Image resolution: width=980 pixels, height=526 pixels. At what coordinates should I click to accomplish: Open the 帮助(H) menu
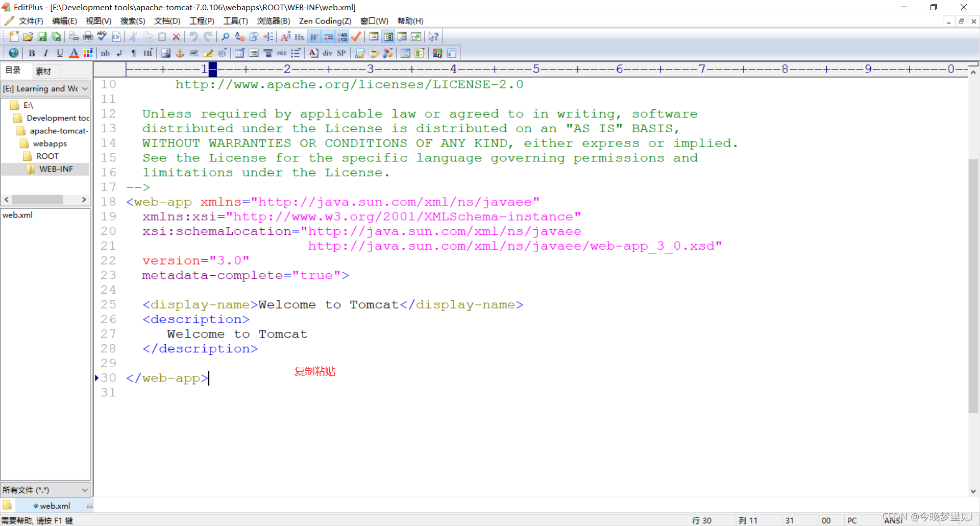click(410, 21)
